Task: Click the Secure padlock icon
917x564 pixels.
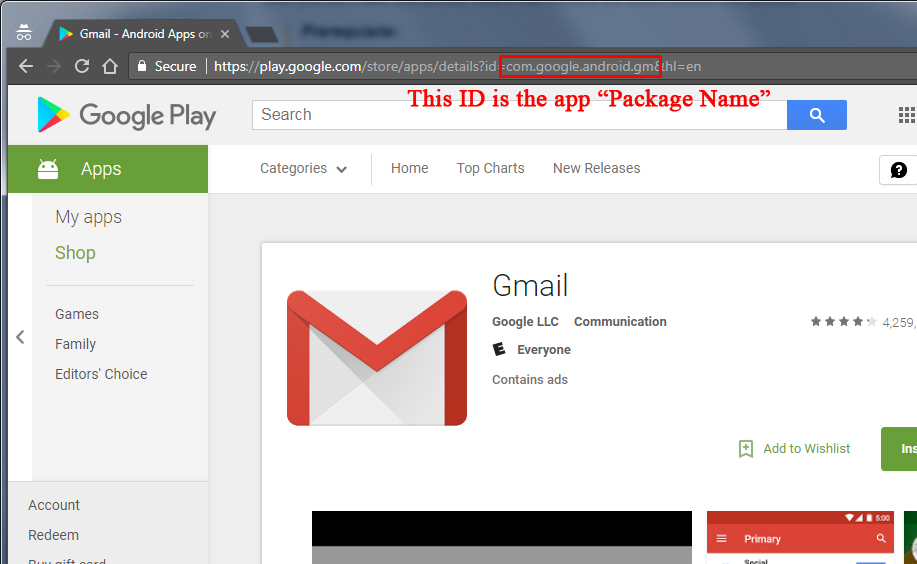Action: (142, 66)
